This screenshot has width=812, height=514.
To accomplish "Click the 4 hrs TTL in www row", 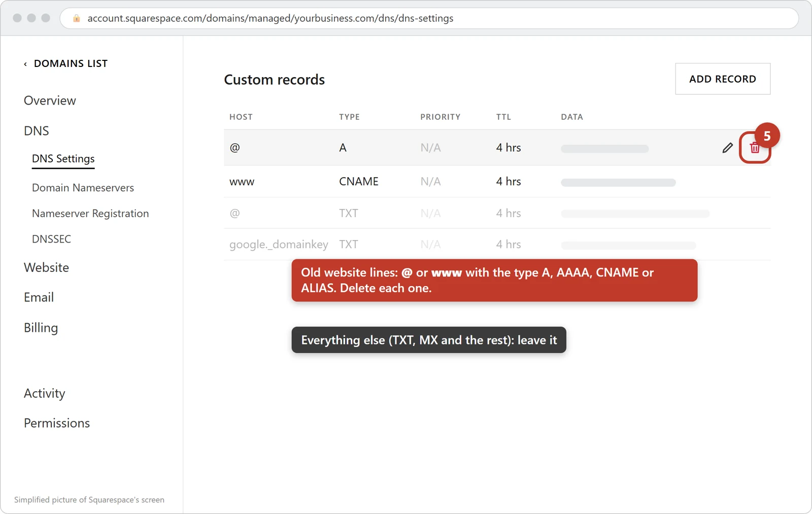I will pos(509,182).
